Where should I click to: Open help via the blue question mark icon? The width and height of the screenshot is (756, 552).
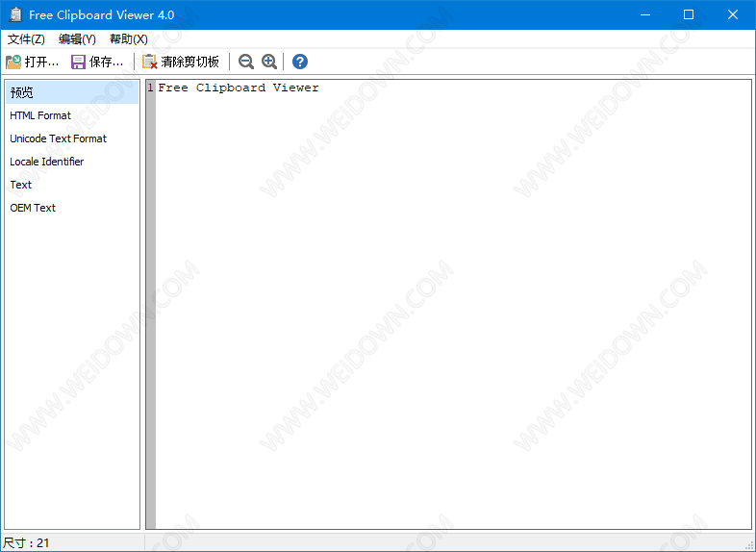[x=300, y=62]
